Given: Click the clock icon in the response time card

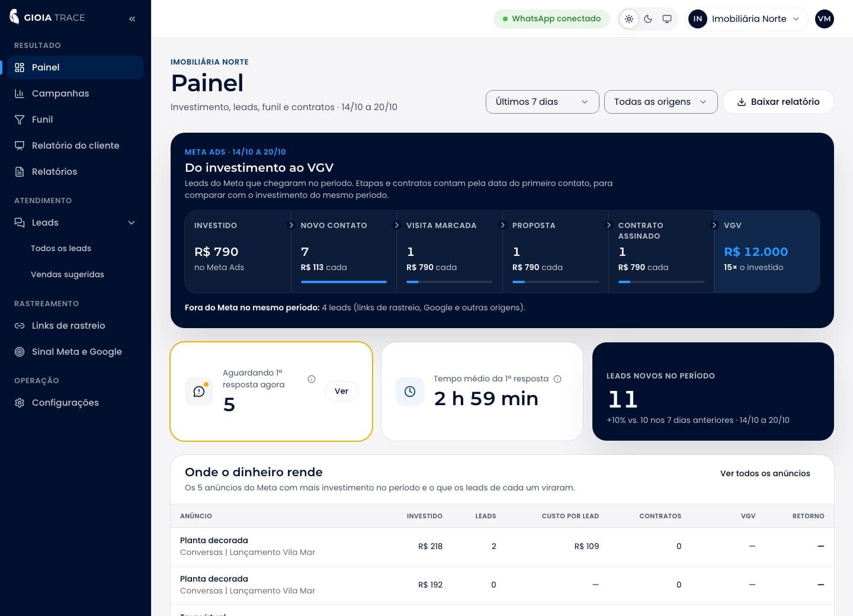Looking at the screenshot, I should click(x=410, y=392).
